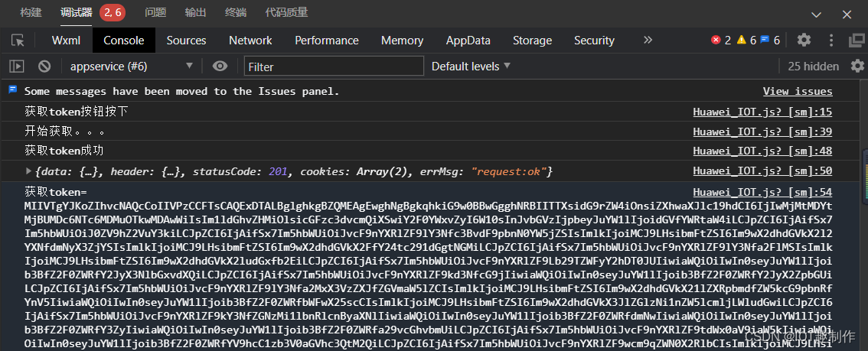Toggle the live expression eye icon
868x351 pixels.
coord(220,67)
